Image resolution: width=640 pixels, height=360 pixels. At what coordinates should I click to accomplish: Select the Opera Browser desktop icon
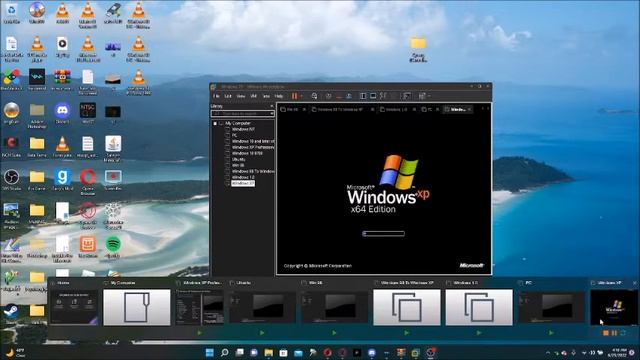click(x=88, y=182)
